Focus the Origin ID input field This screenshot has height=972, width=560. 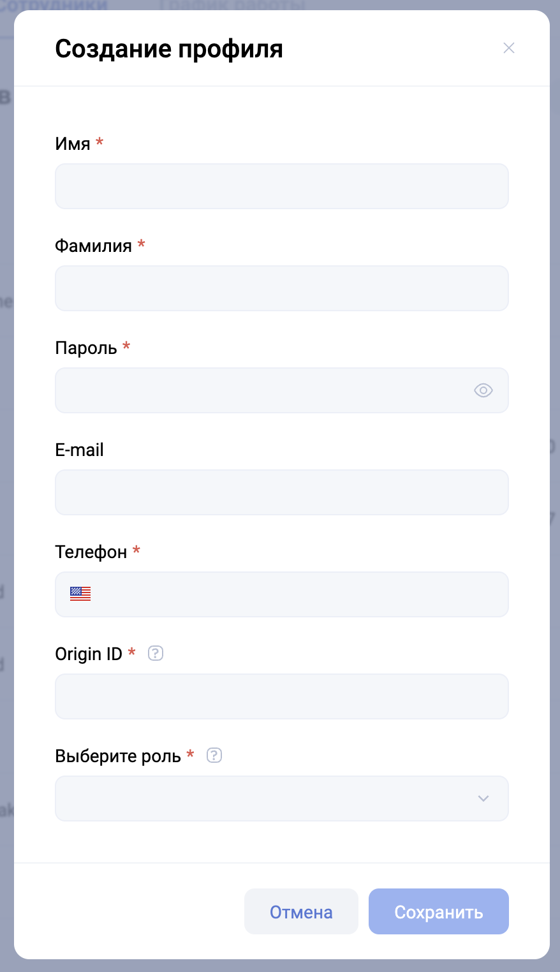tap(281, 696)
